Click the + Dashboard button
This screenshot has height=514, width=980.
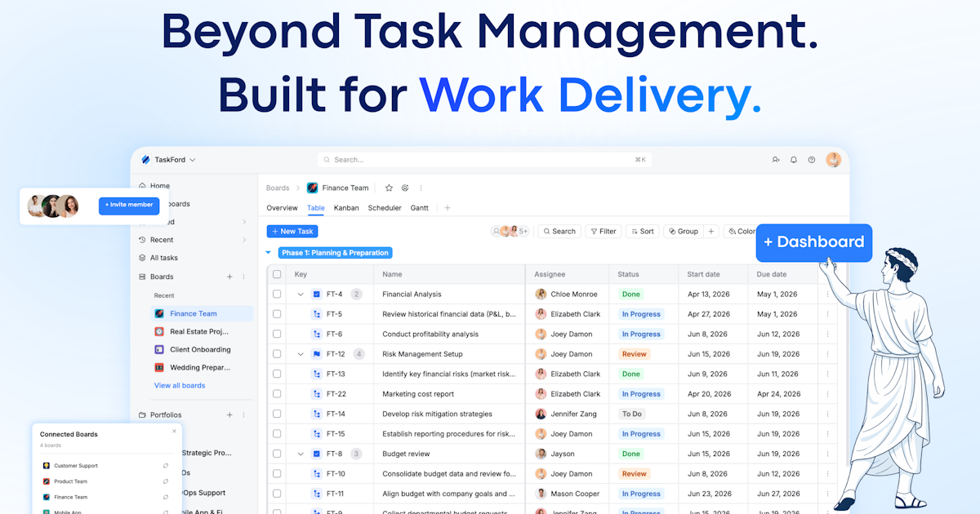814,242
